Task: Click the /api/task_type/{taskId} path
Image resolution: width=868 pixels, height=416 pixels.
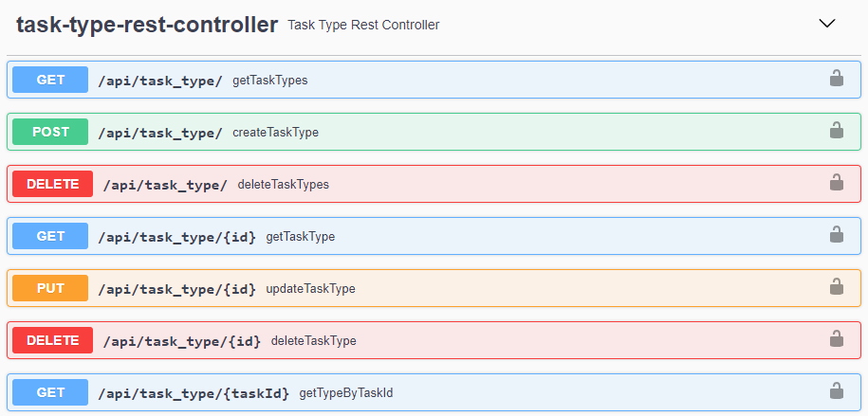Action: tap(194, 392)
